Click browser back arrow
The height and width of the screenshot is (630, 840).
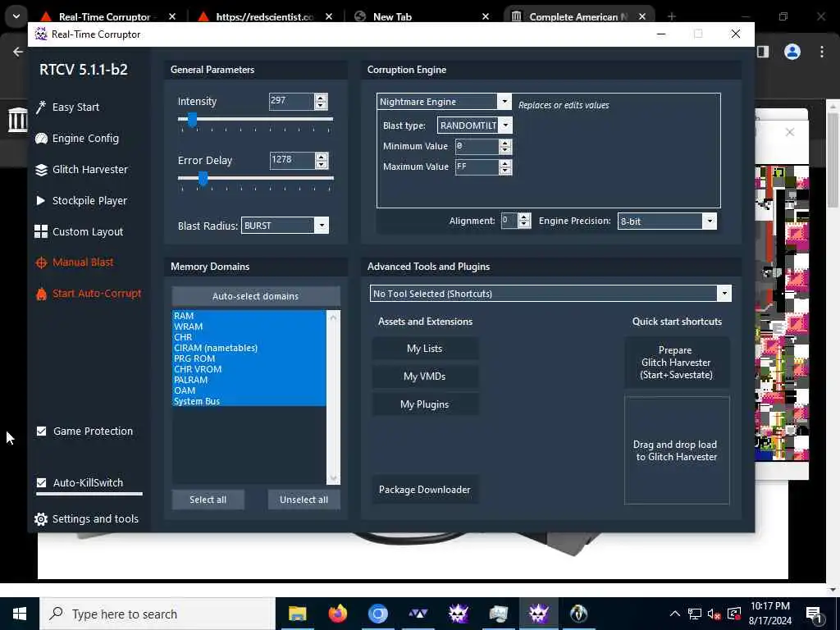pos(18,52)
